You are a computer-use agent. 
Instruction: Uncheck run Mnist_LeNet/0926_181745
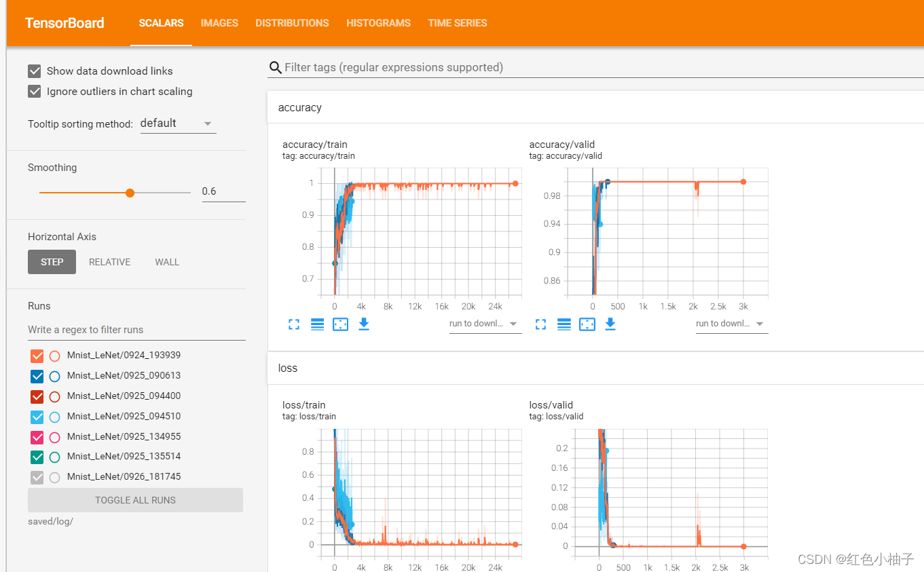click(x=37, y=477)
